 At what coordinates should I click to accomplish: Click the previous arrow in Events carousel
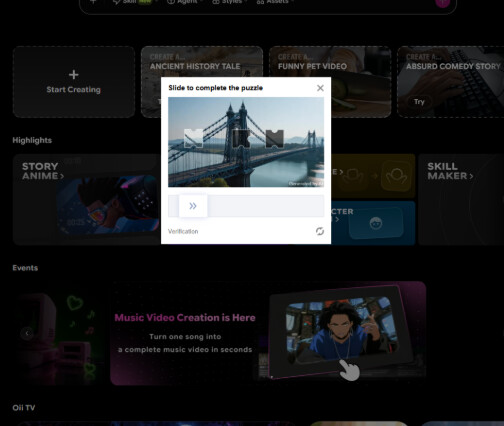click(27, 333)
